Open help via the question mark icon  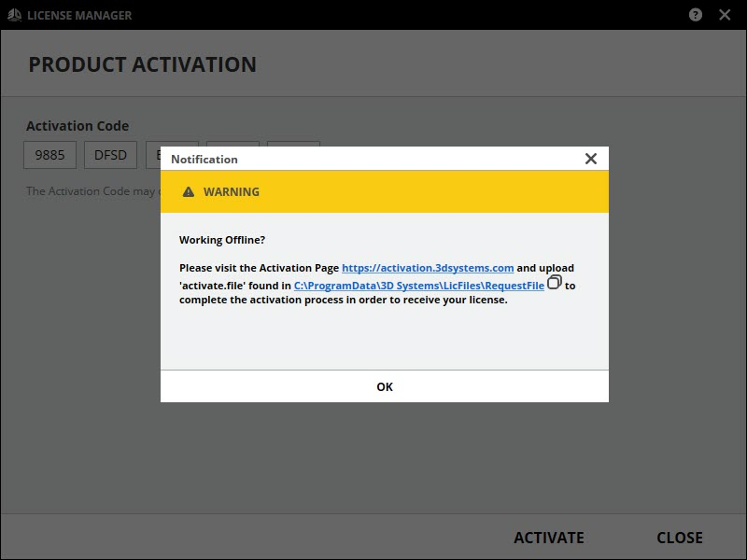click(x=696, y=15)
